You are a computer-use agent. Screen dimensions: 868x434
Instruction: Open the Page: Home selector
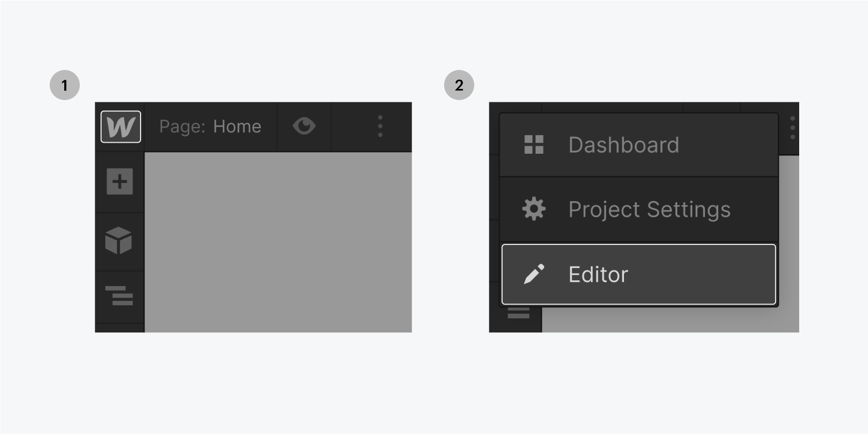(x=211, y=127)
